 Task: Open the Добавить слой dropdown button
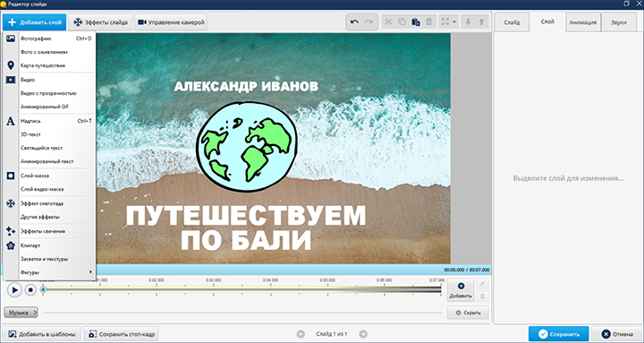pos(35,22)
